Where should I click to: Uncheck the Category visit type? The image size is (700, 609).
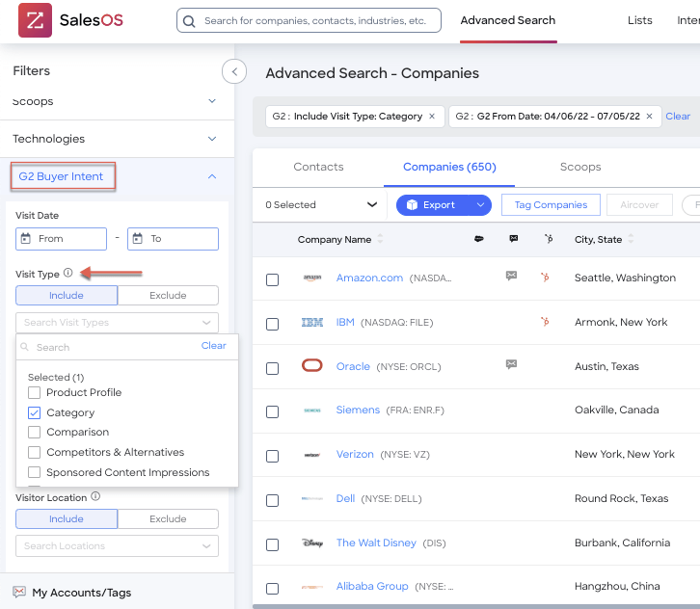pos(34,412)
